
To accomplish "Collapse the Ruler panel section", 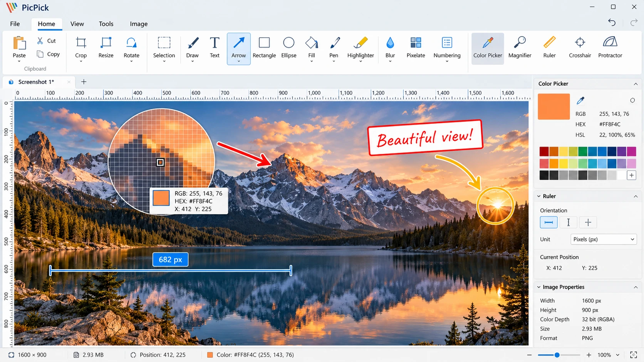I will 636,196.
